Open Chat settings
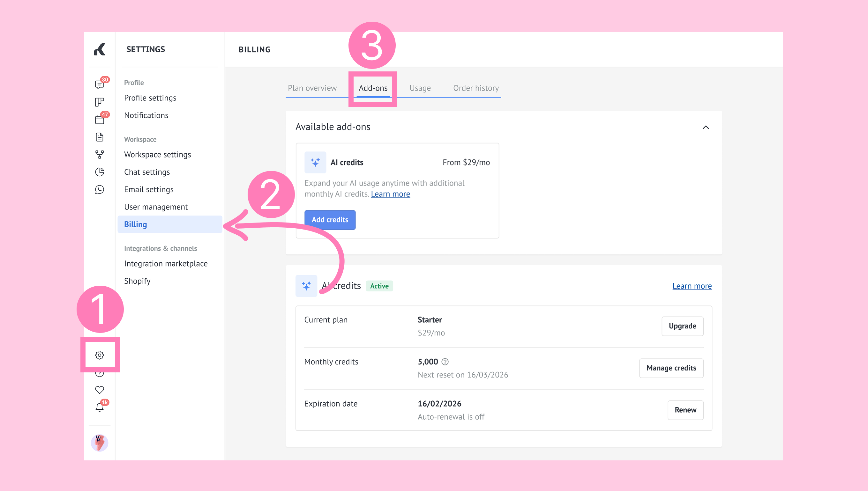The height and width of the screenshot is (491, 868). [147, 172]
